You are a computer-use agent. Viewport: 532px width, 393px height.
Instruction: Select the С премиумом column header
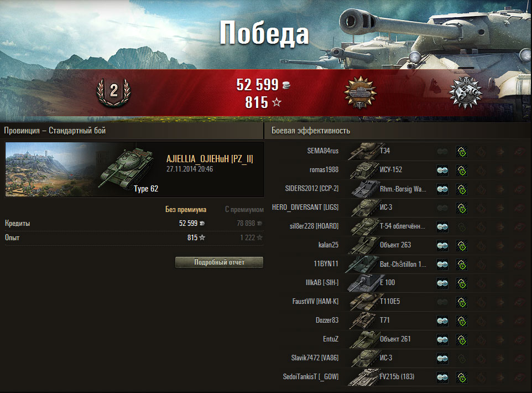[244, 210]
